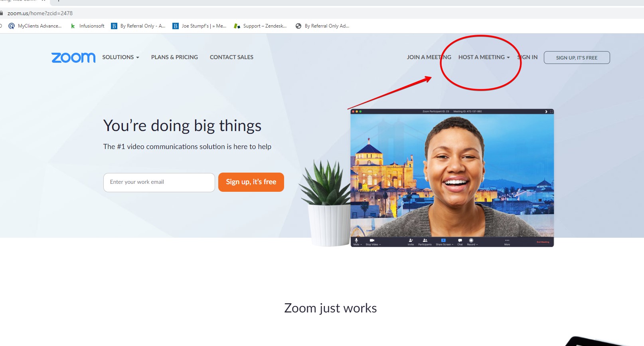
Task: Open Join a Meeting link
Action: click(429, 57)
